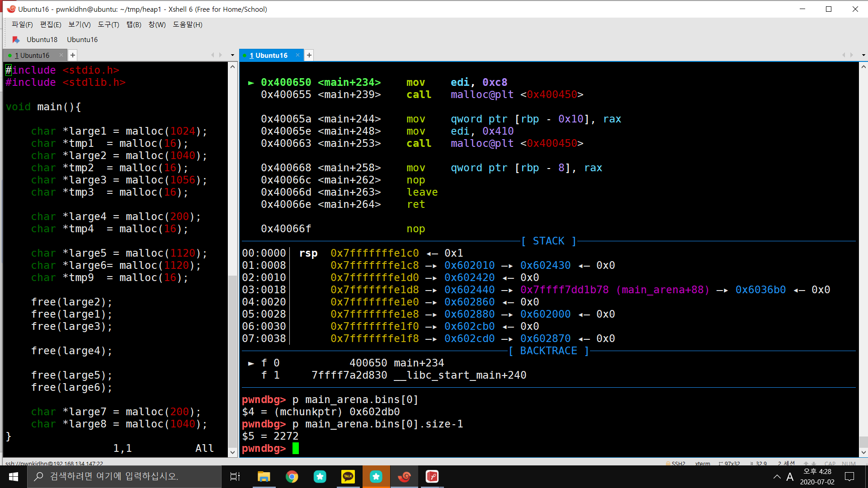Click right pane tab scroll-right arrow
868x488 pixels.
point(852,55)
